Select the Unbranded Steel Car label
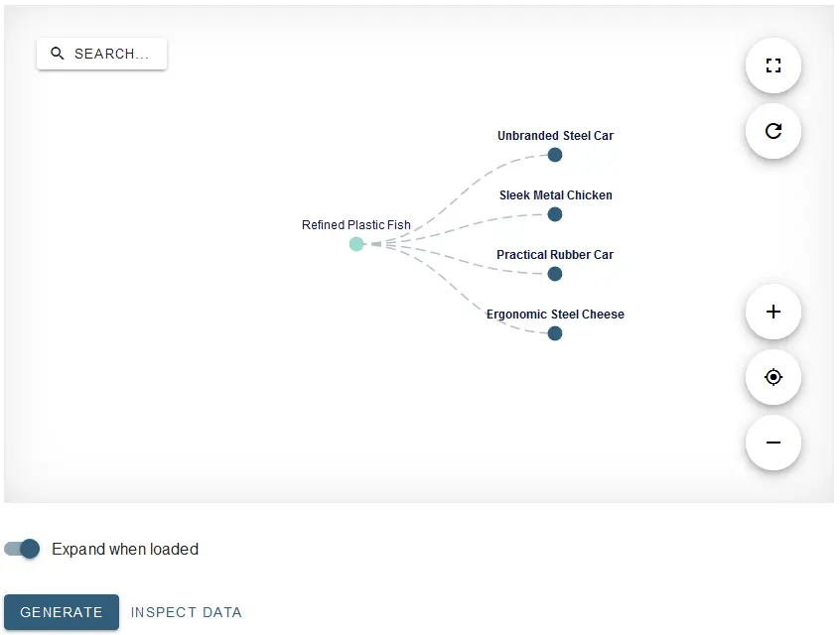This screenshot has width=840, height=635. coord(556,136)
